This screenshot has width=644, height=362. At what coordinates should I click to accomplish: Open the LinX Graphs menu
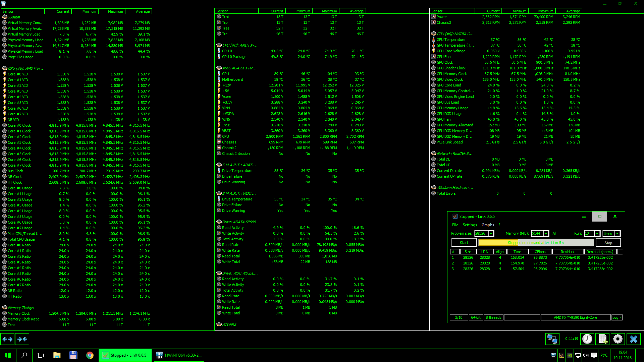[x=488, y=225]
